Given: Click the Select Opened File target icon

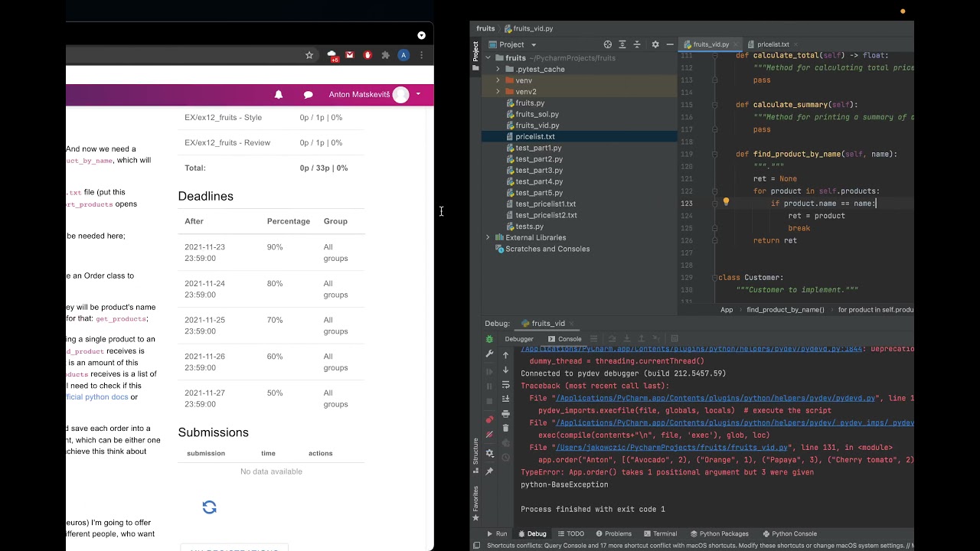Looking at the screenshot, I should click(608, 44).
